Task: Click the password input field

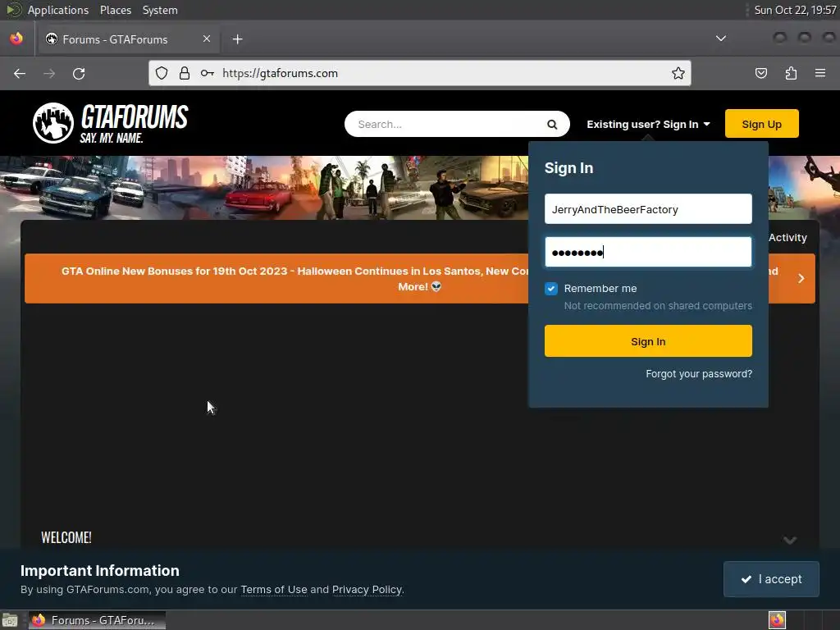Action: point(648,252)
